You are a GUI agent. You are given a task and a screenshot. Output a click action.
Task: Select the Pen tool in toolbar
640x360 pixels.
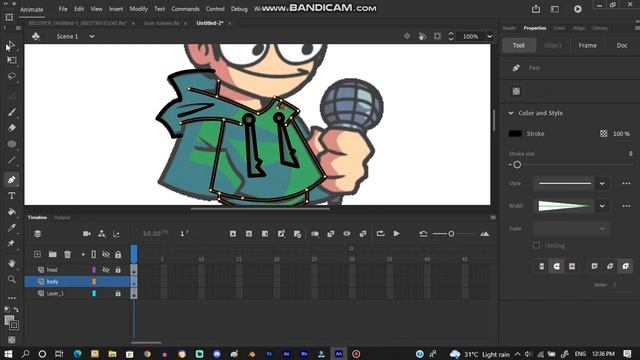click(x=12, y=180)
